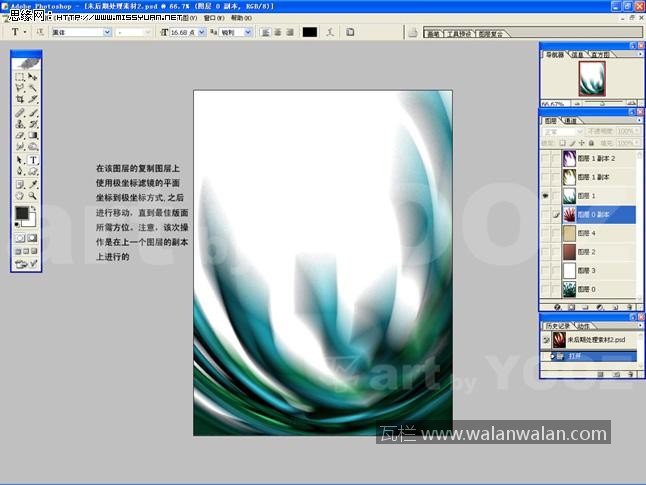Viewport: 646px width, 485px height.
Task: Click the text color swatch in options bar
Action: pyautogui.click(x=310, y=32)
